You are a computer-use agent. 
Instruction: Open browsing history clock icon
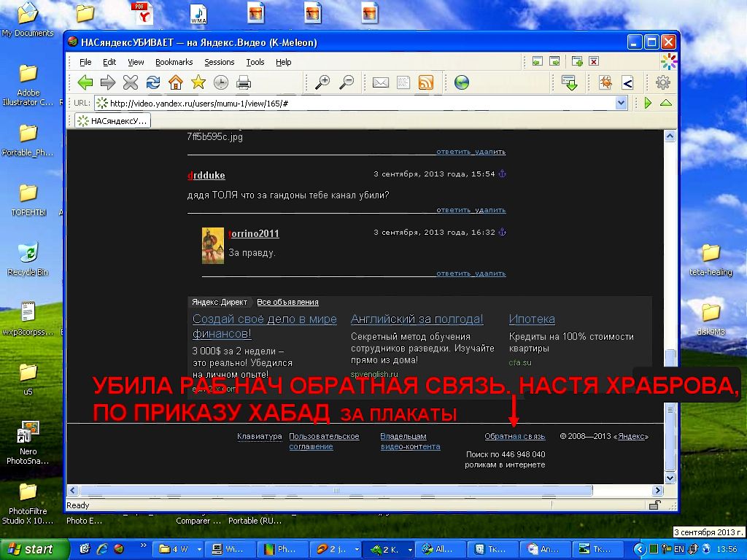tap(220, 82)
